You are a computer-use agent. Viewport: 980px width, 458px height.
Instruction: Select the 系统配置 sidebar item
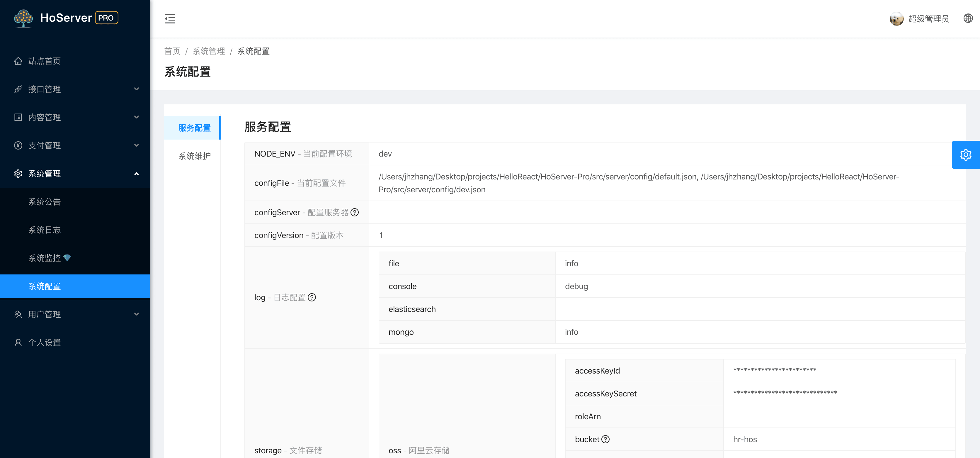click(x=75, y=286)
